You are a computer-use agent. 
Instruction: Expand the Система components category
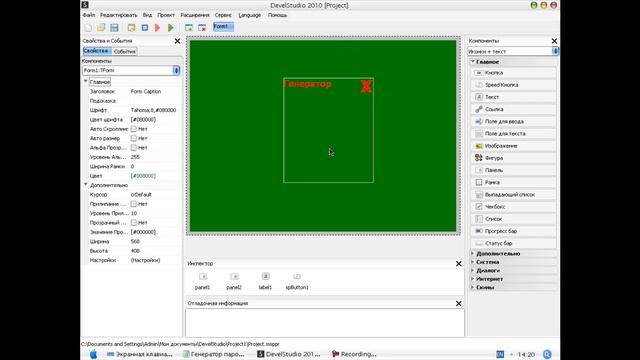473,262
